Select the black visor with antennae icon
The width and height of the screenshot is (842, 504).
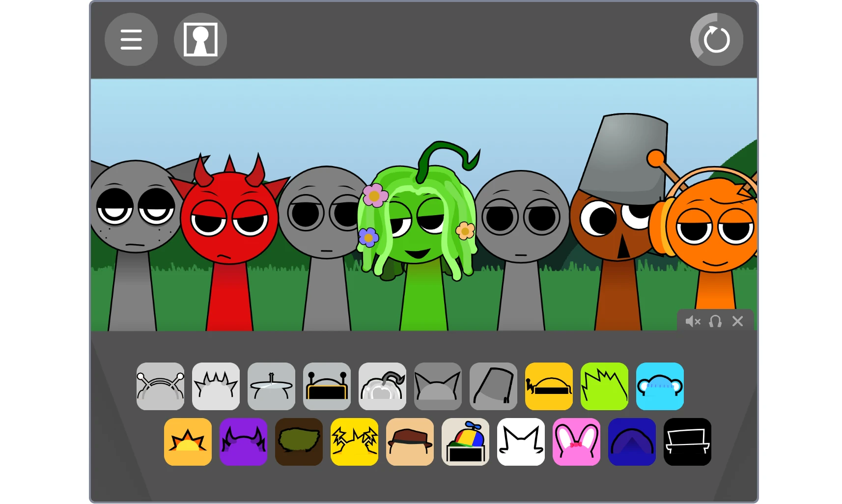[x=327, y=386]
